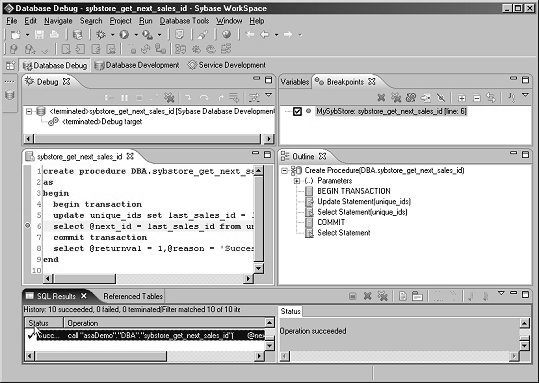Image resolution: width=539 pixels, height=383 pixels.
Task: Collapse Create Procedure node in Outline
Action: click(284, 171)
